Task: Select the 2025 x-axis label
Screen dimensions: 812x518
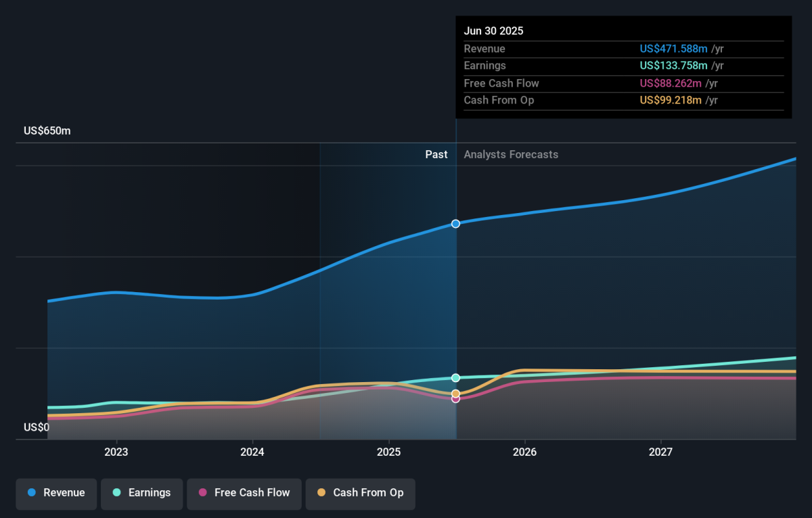Action: pos(388,452)
